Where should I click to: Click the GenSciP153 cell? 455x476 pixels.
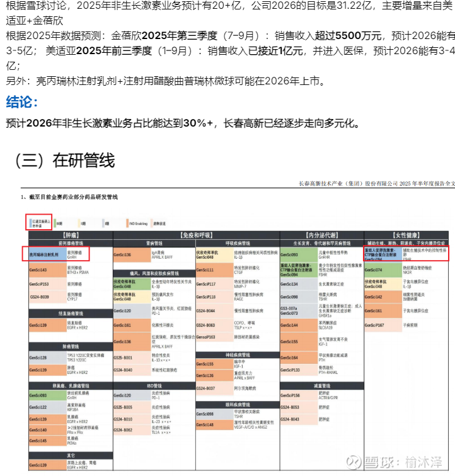pos(48,284)
